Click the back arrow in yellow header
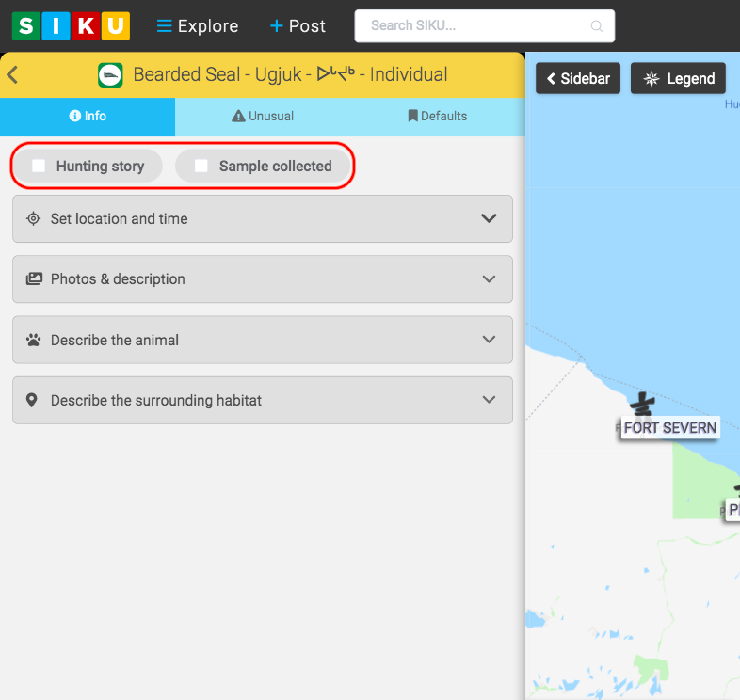 [x=13, y=75]
